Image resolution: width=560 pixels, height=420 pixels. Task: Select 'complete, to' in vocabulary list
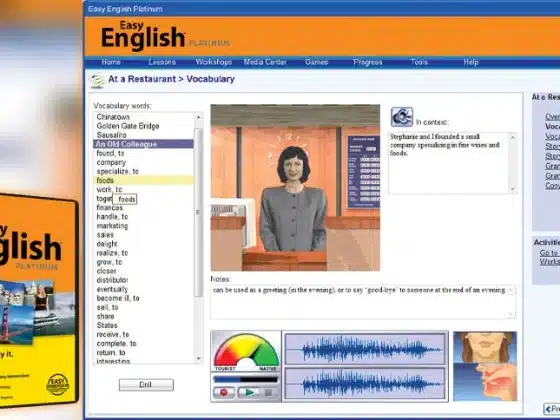116,344
